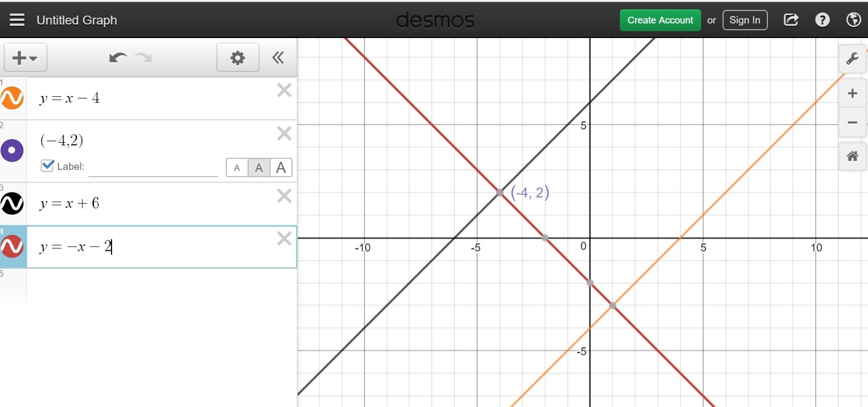Open the hamburger menu for graphs
Screen dimensions: 868x407
17,20
